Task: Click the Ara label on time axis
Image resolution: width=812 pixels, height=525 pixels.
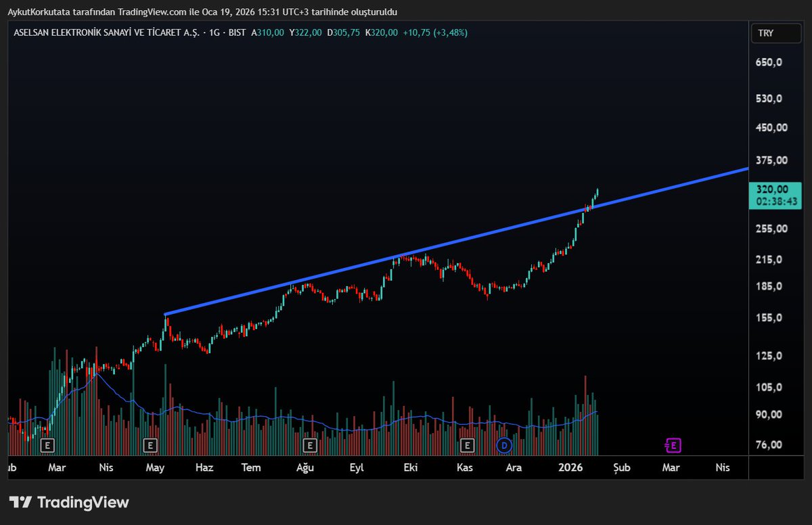Action: click(x=514, y=467)
